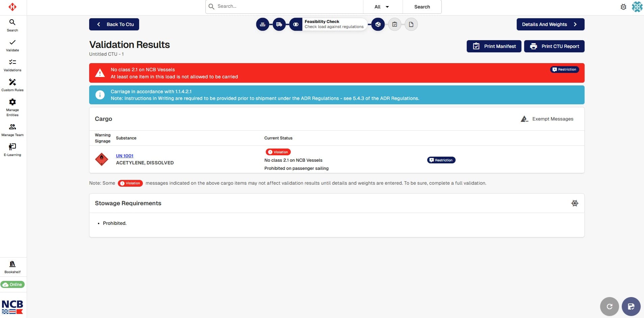Click the bug report icon at top right
644x318 pixels.
tap(623, 7)
